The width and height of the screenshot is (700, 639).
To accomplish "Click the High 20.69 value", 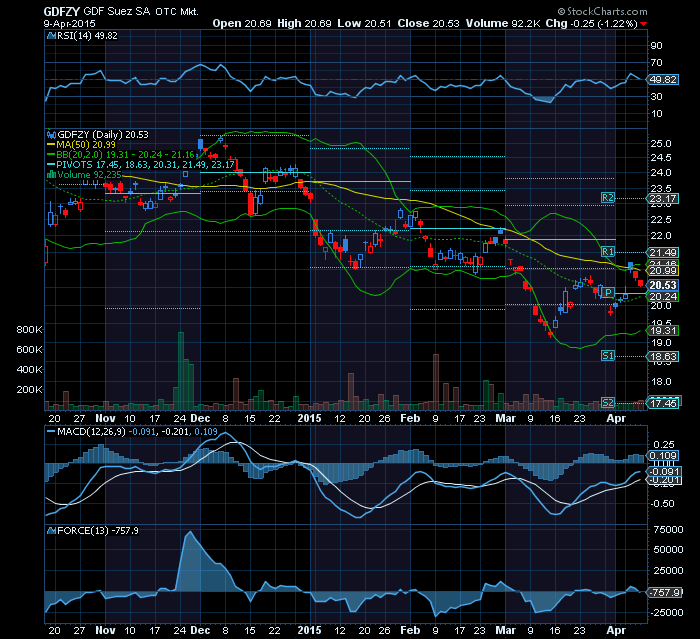I will [304, 24].
